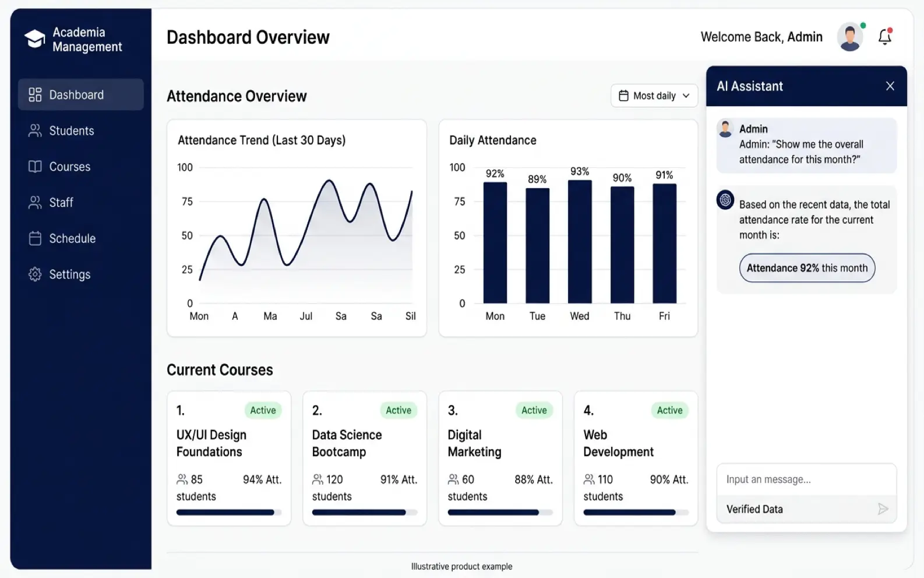
Task: Click the Tuesday 89% attendance bar
Action: [x=537, y=245]
